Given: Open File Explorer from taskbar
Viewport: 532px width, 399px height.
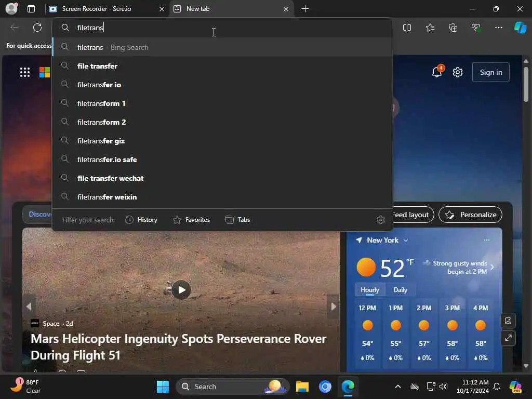Looking at the screenshot, I should click(x=302, y=387).
